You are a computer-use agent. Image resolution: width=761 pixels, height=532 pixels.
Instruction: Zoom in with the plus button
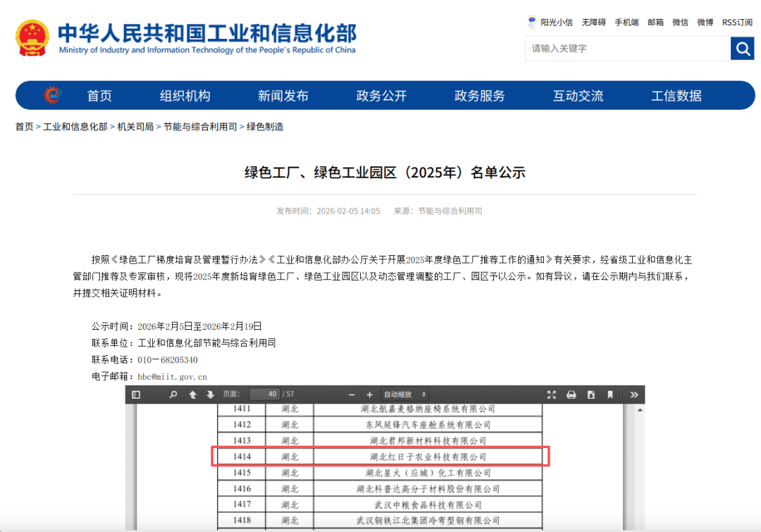point(369,395)
